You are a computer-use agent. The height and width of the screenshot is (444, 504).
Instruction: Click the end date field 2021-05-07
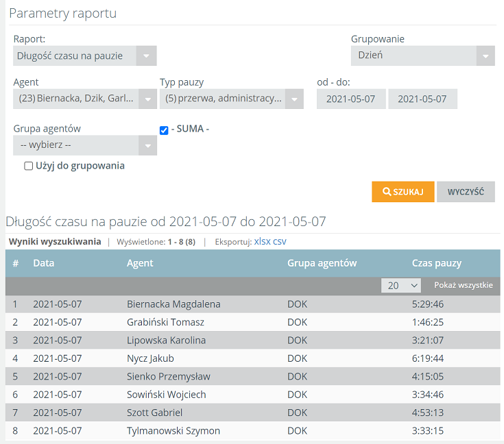[422, 99]
